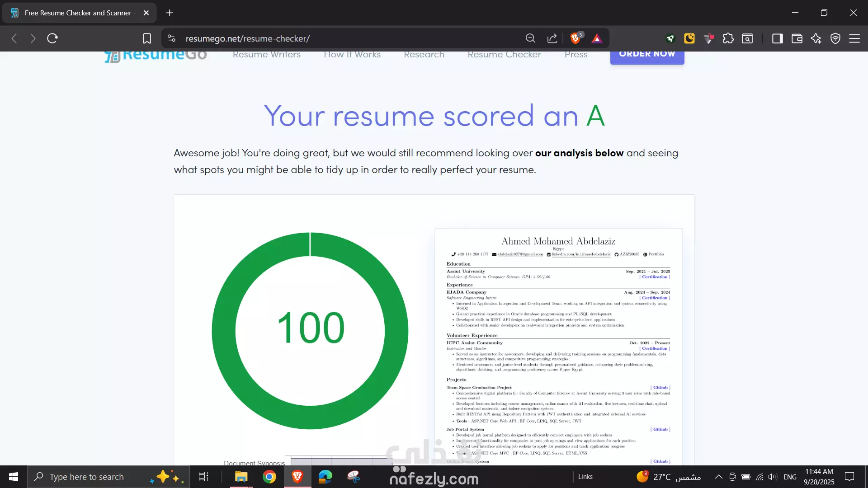Click the downward arrow extension icon with red badge

[709, 38]
